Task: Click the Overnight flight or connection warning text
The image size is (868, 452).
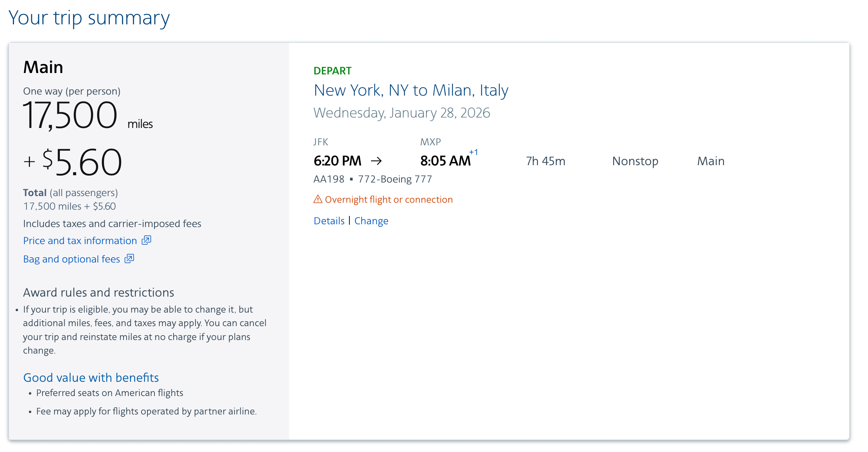Action: pos(388,200)
